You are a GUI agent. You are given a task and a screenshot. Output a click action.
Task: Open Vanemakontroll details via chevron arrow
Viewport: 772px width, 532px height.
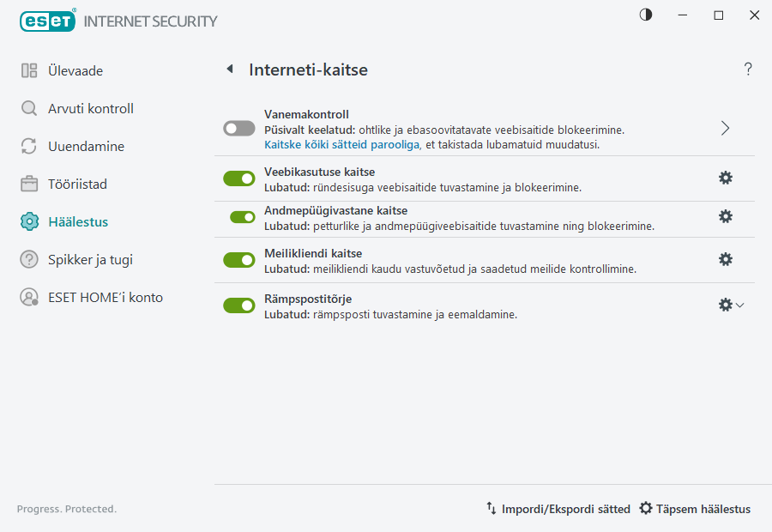pos(725,127)
